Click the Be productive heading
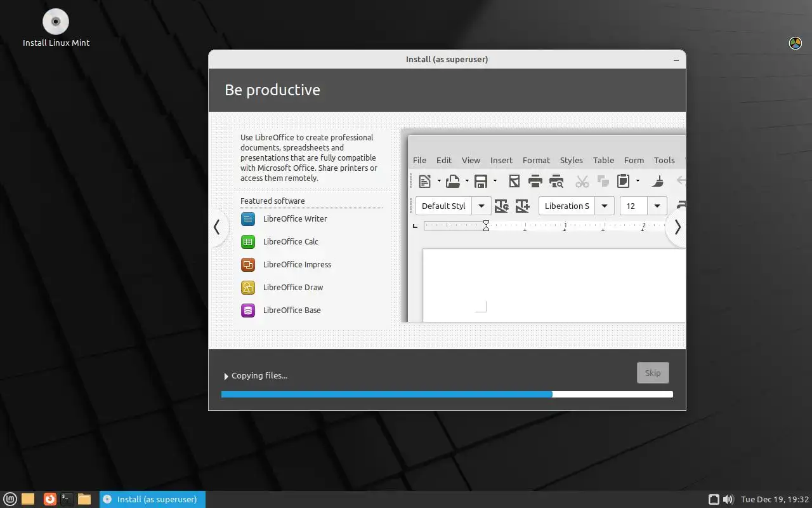This screenshot has height=508, width=812. point(272,90)
